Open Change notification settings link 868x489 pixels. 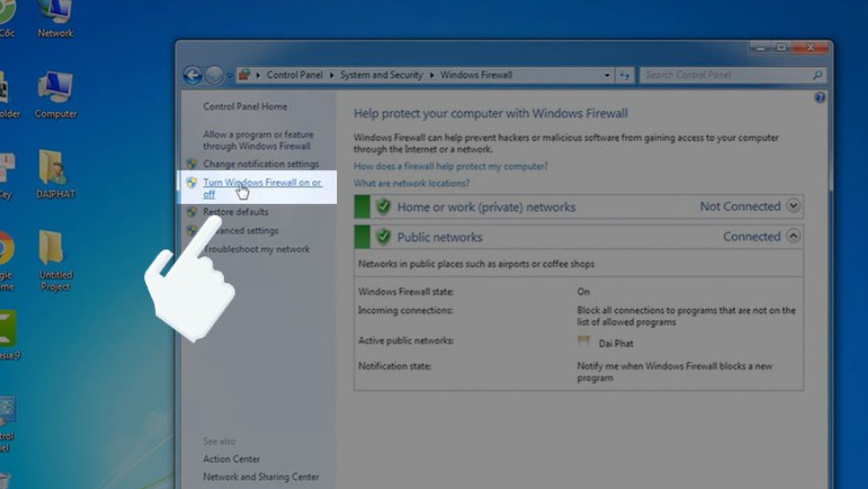260,164
